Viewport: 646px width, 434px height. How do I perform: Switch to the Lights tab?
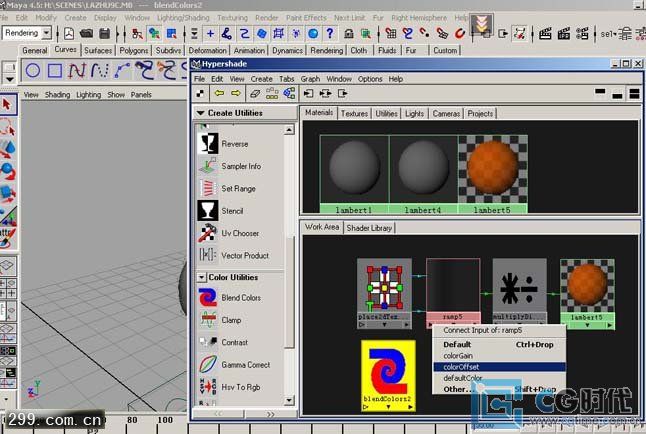[x=414, y=113]
